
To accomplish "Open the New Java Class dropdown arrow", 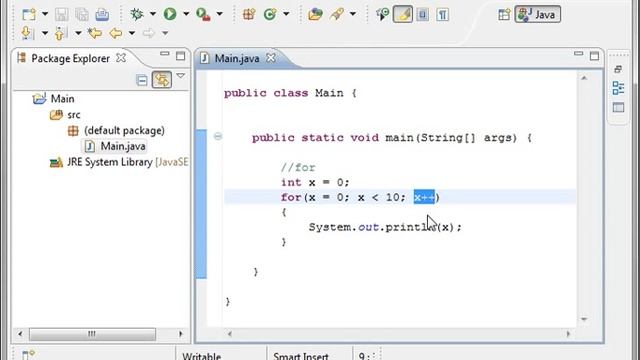I will [x=286, y=14].
